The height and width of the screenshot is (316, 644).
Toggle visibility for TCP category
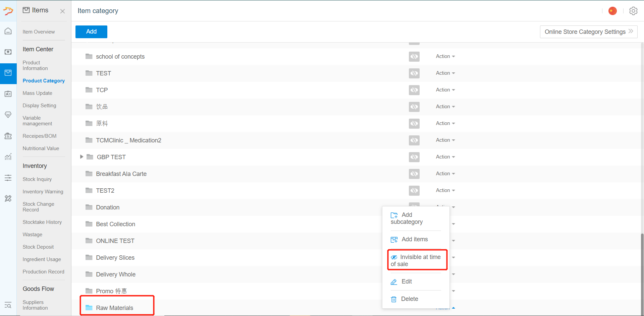pos(414,90)
